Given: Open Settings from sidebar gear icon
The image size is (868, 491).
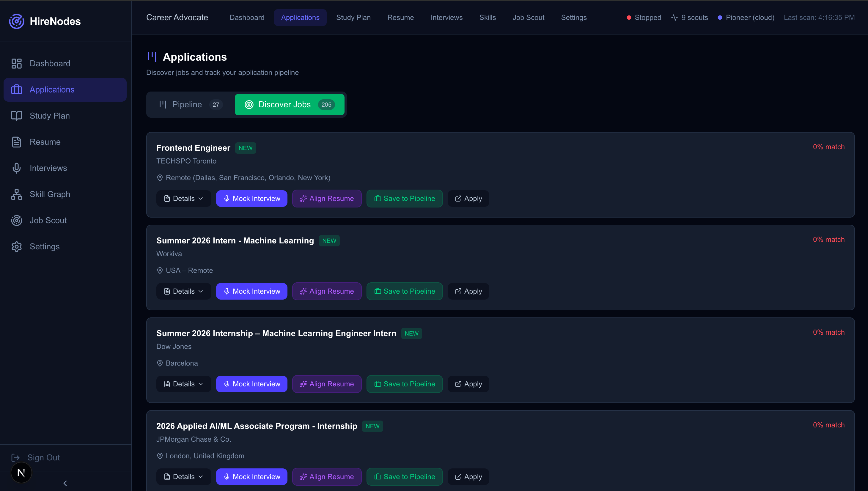Looking at the screenshot, I should 17,246.
